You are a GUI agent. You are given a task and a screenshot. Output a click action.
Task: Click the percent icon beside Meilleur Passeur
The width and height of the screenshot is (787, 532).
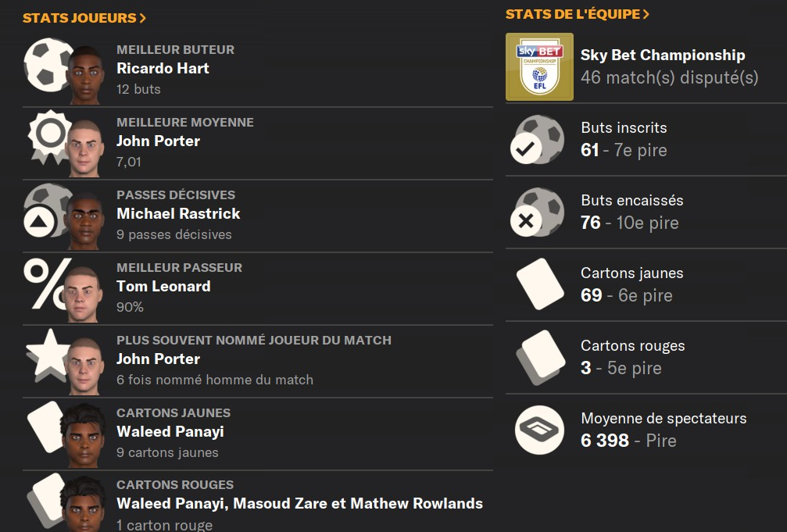coord(45,281)
